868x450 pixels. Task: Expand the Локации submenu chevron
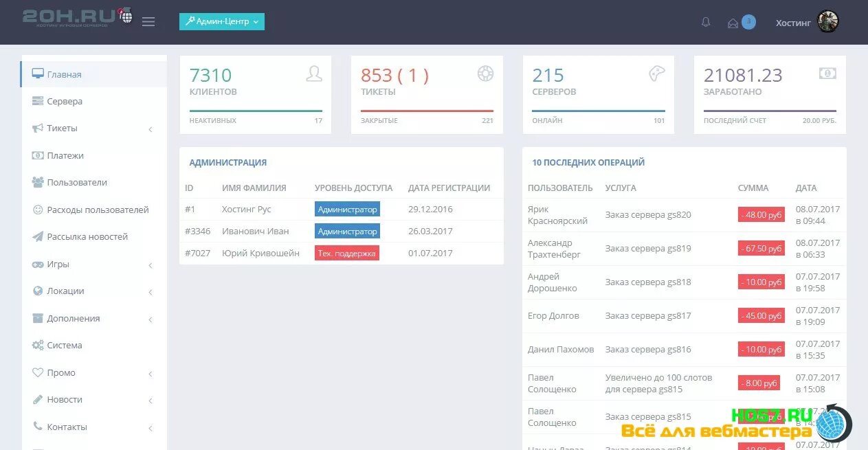pos(150,291)
